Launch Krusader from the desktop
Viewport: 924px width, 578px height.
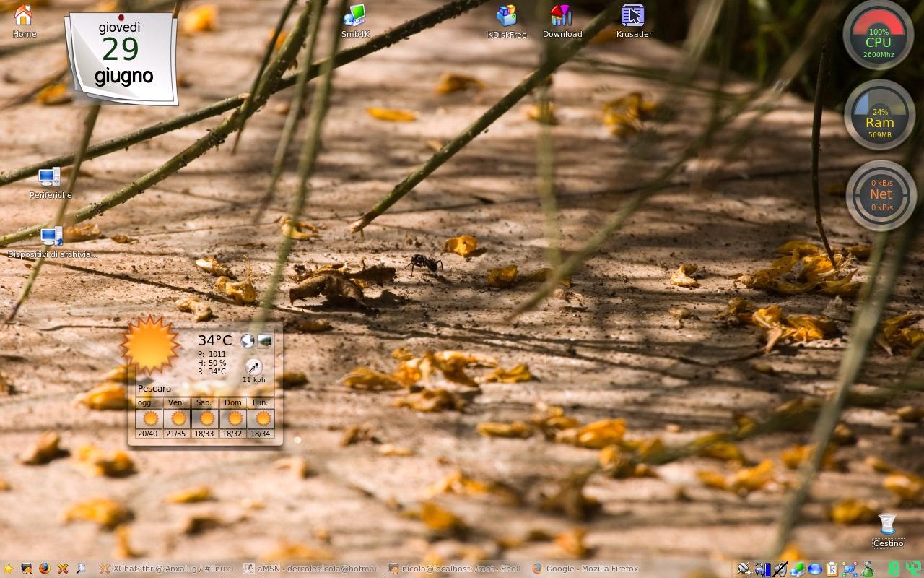pyautogui.click(x=634, y=21)
